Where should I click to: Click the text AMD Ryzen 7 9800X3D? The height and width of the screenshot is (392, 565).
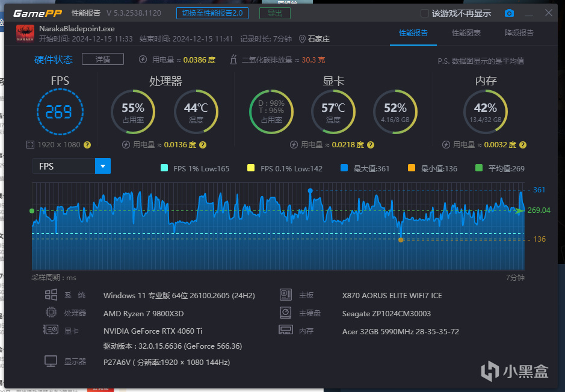coord(143,313)
